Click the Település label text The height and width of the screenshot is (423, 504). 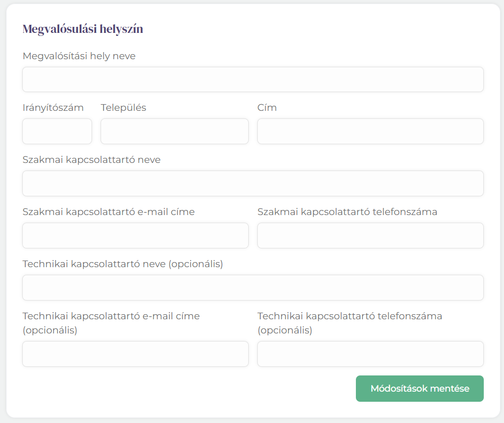pyautogui.click(x=123, y=107)
